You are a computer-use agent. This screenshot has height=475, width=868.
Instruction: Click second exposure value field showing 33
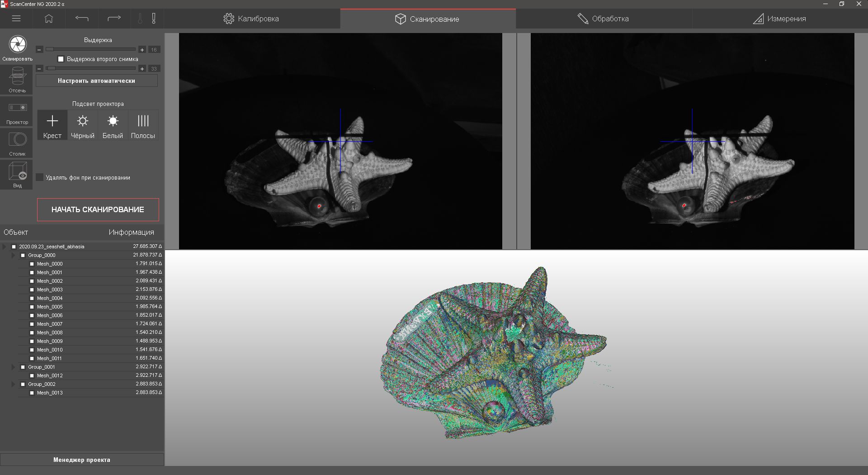(154, 69)
